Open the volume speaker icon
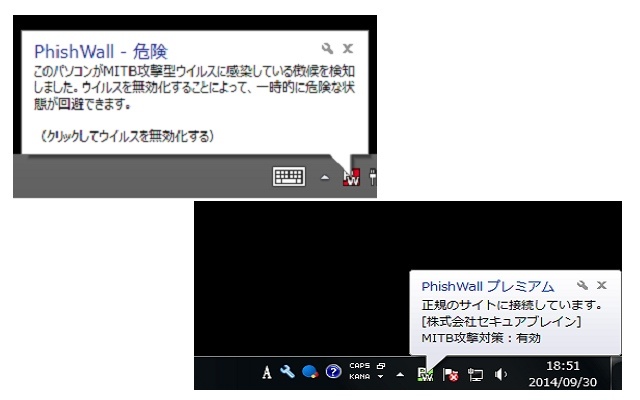640x400 pixels. pyautogui.click(x=501, y=374)
